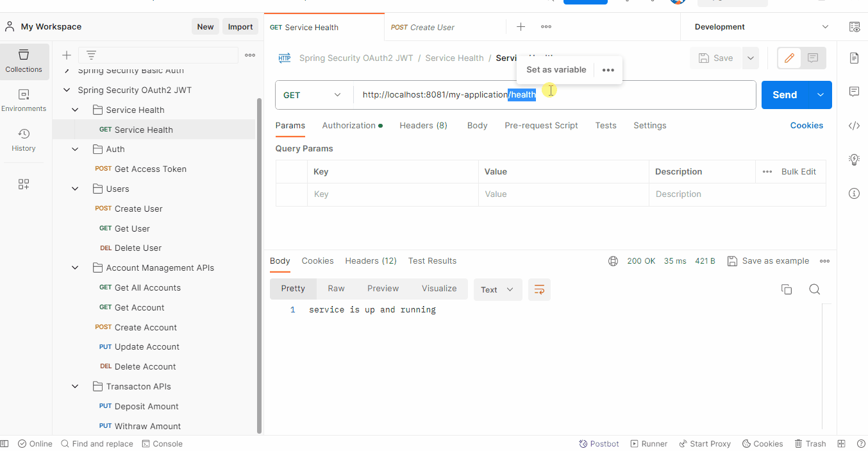Viewport: 868px width, 451px height.
Task: Open the comments icon in the right sidebar
Action: tap(854, 92)
